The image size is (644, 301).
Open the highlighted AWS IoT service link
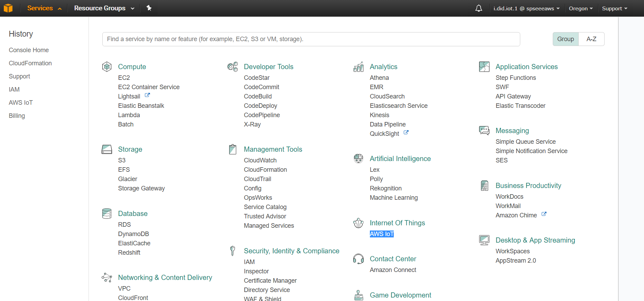pyautogui.click(x=382, y=234)
